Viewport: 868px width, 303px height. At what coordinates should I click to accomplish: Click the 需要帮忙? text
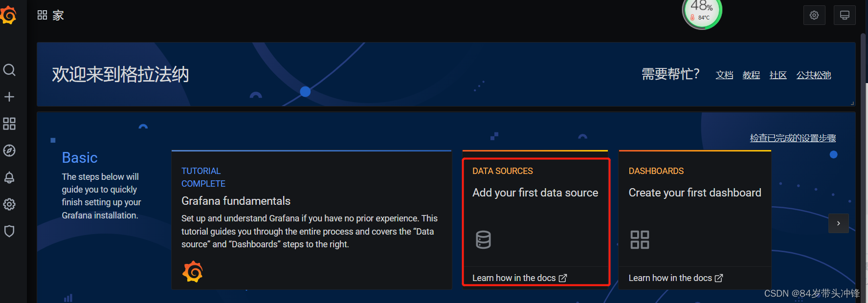670,74
